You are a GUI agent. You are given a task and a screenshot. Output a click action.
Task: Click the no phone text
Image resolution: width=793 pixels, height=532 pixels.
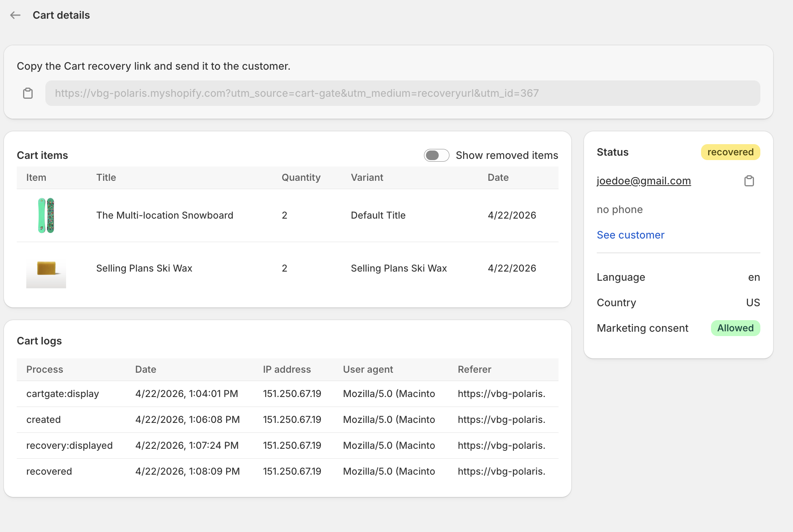click(x=620, y=209)
